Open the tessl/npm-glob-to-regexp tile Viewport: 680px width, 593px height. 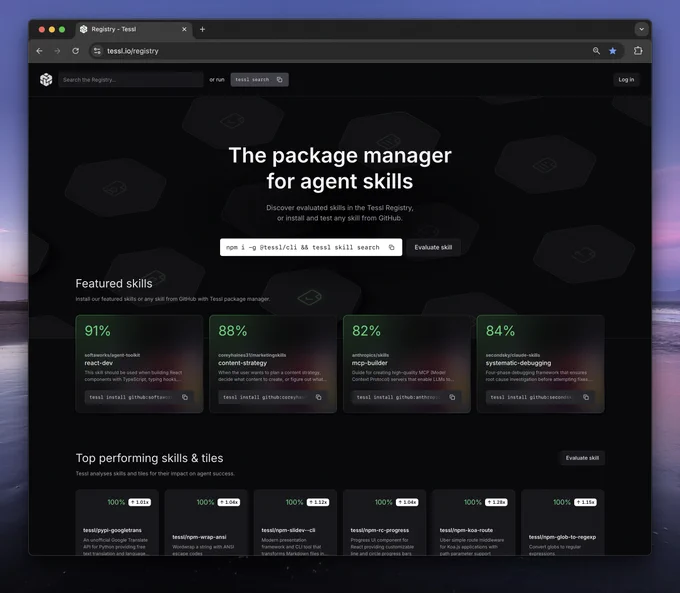coord(562,522)
